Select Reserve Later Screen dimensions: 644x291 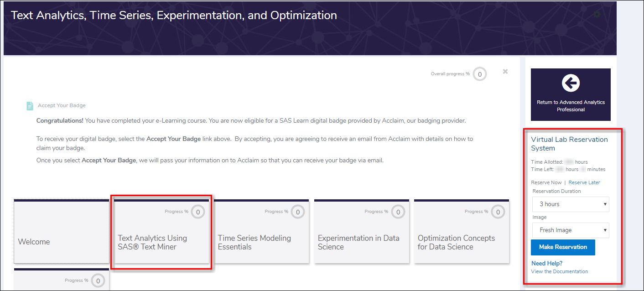pos(584,182)
